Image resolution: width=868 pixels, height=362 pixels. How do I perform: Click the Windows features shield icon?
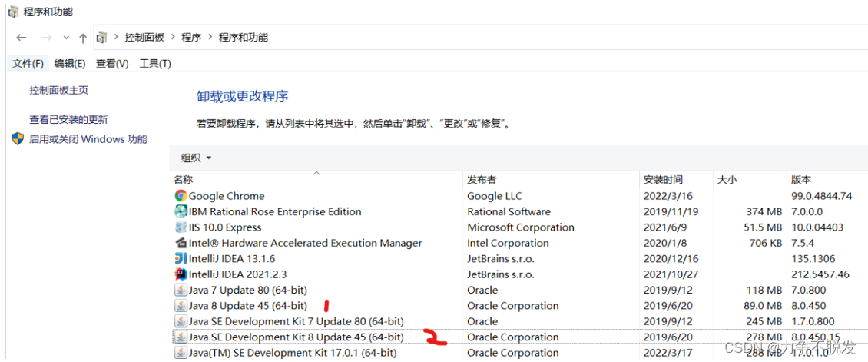click(x=18, y=138)
